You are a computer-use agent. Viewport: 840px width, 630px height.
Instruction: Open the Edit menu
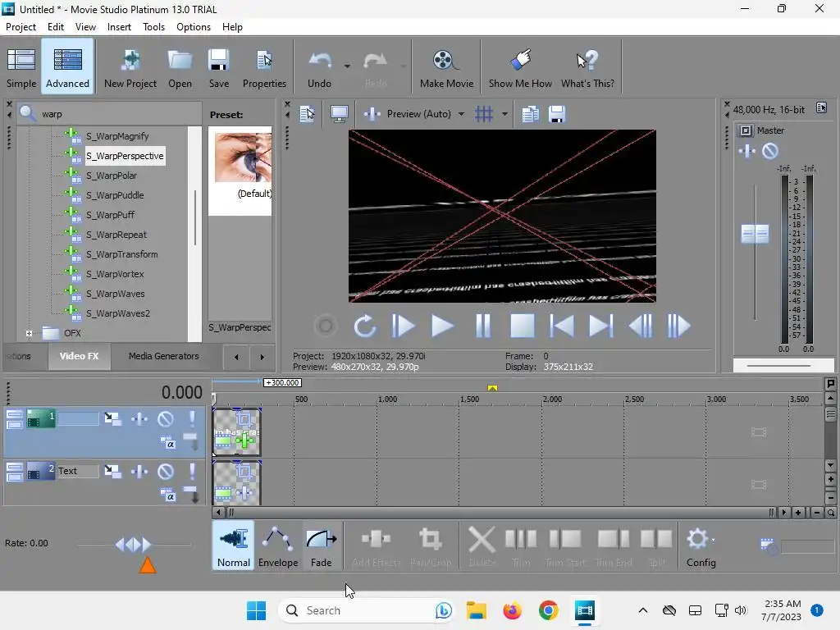[56, 27]
